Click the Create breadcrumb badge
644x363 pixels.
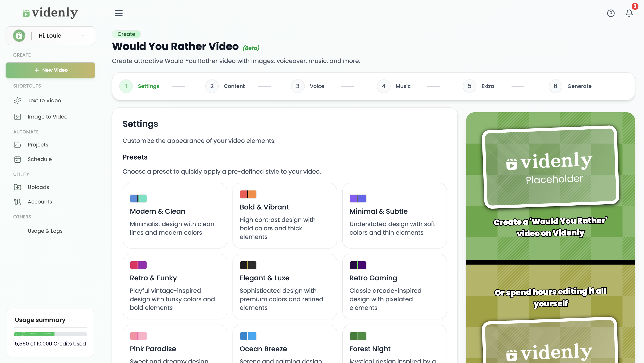126,34
